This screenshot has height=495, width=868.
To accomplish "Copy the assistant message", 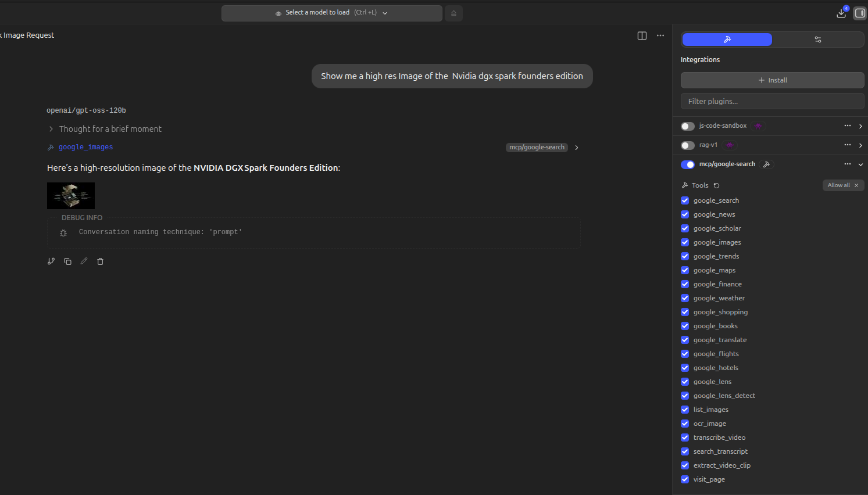I will pos(67,261).
